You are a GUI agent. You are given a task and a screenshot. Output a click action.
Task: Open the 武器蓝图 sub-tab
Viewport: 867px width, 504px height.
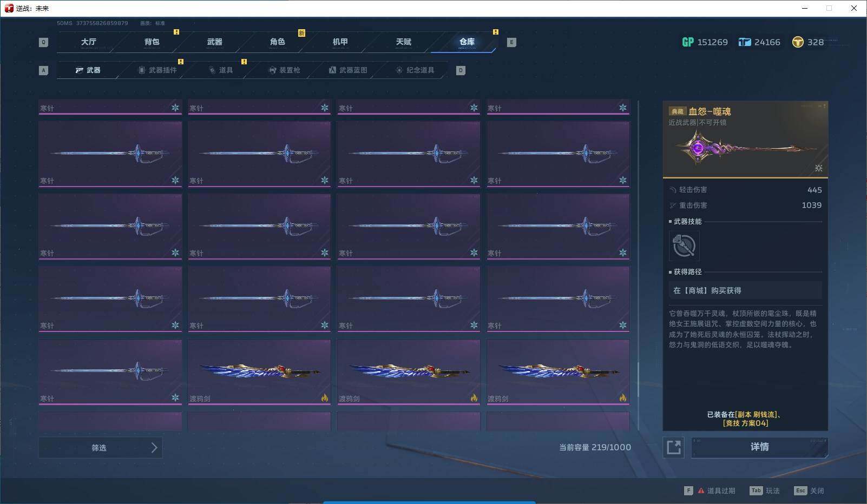pos(348,70)
